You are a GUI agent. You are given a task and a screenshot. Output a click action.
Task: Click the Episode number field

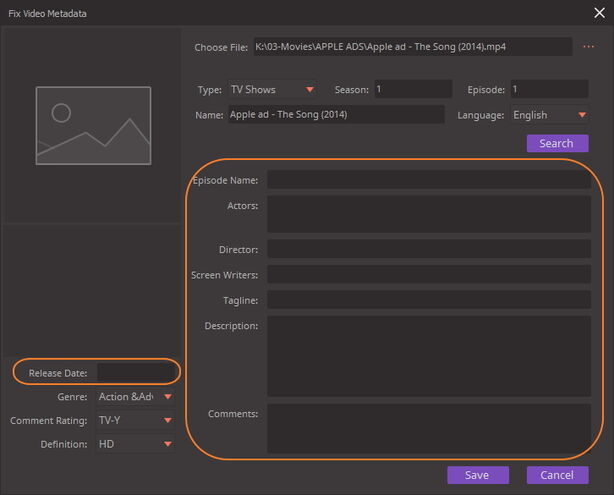click(x=549, y=89)
